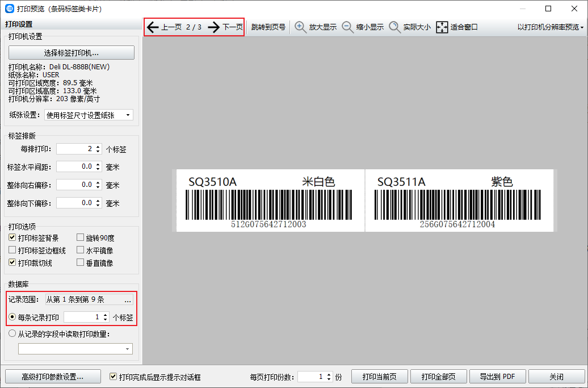Go to next page with right arrow

pos(214,27)
